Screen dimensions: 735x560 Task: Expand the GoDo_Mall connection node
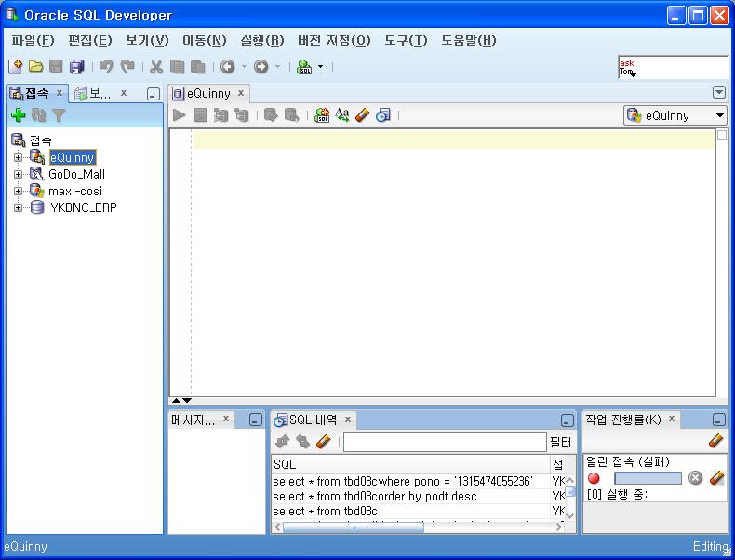tap(18, 174)
